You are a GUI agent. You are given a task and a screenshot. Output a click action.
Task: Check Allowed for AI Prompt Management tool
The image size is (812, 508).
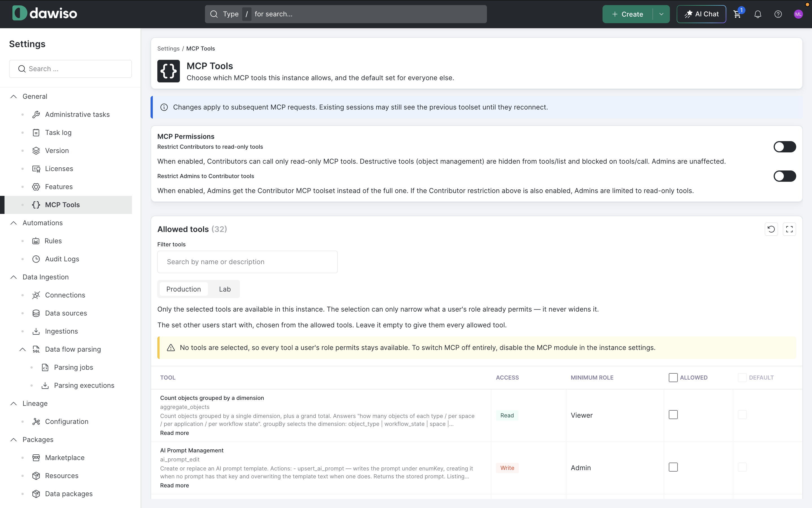[673, 467]
